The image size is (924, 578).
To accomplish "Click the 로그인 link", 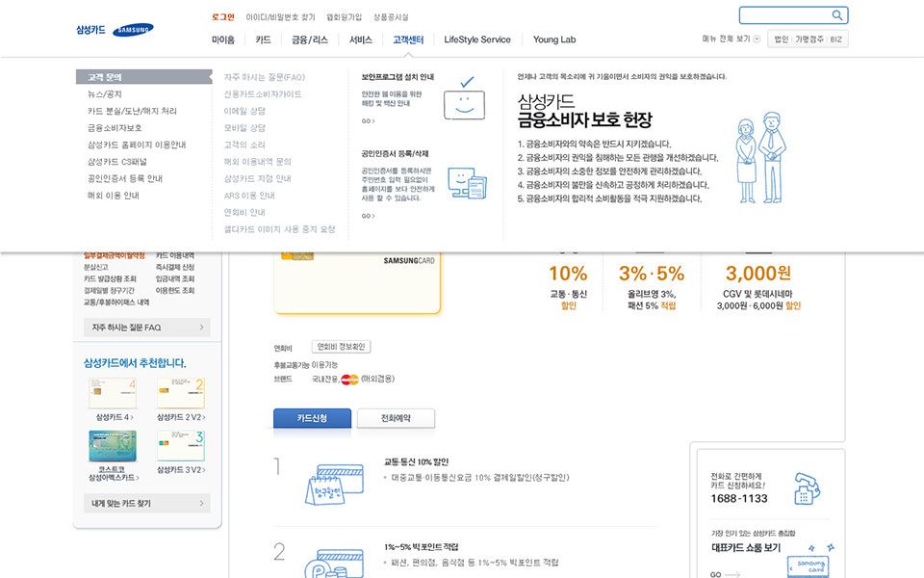I will pyautogui.click(x=222, y=17).
